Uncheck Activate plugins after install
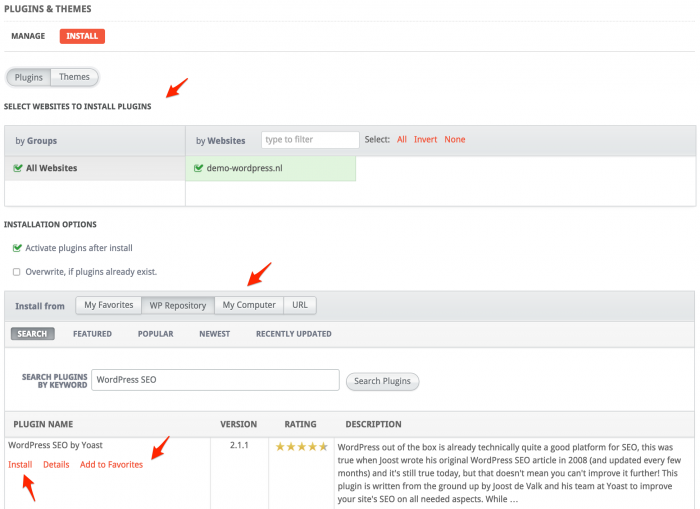Viewport: 700px width, 509px height. pyautogui.click(x=17, y=248)
